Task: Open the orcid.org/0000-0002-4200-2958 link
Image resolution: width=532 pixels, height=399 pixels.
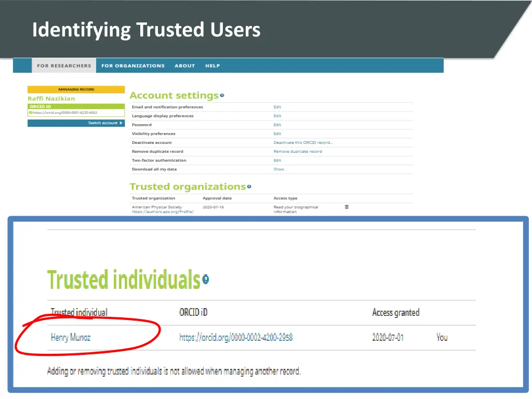Action: point(236,337)
